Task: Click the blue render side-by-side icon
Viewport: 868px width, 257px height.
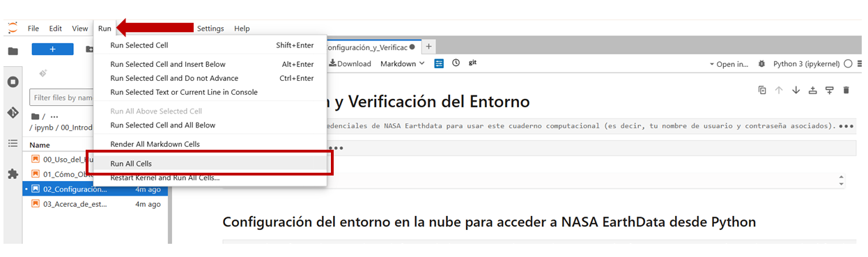Action: [440, 63]
